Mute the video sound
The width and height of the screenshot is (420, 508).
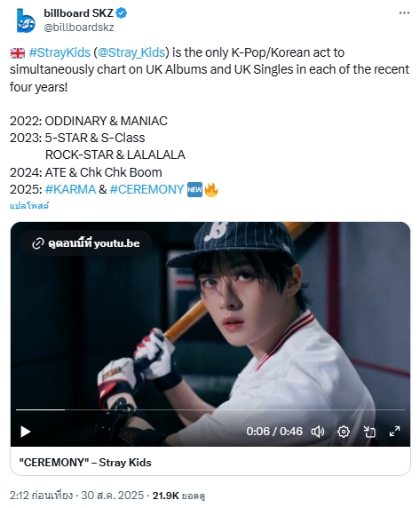point(317,432)
